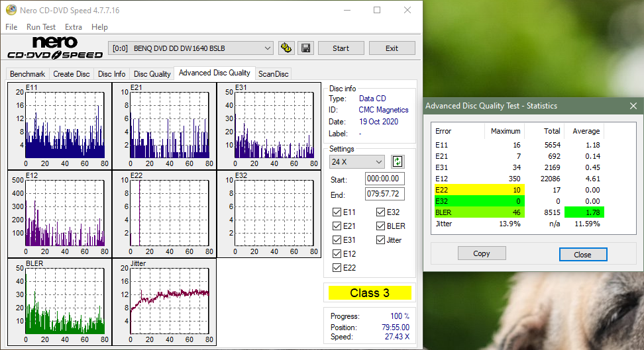Click the disc date 19 Oct 2020
This screenshot has width=644, height=350.
tap(378, 122)
